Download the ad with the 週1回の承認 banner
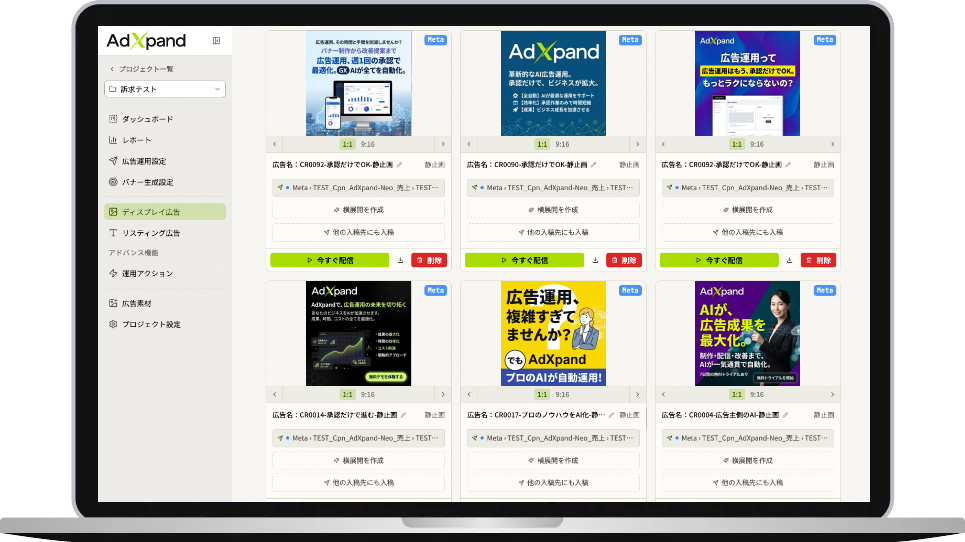The height and width of the screenshot is (542, 965). (x=400, y=260)
